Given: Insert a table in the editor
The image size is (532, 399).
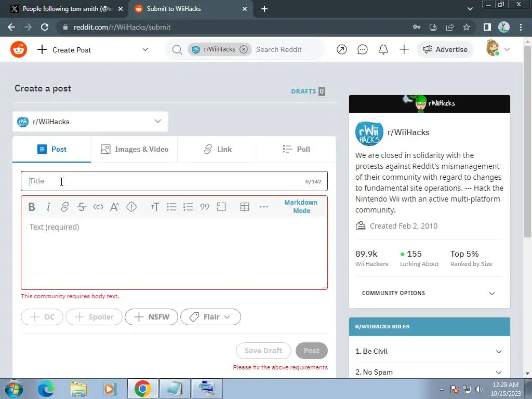Looking at the screenshot, I should click(x=245, y=207).
